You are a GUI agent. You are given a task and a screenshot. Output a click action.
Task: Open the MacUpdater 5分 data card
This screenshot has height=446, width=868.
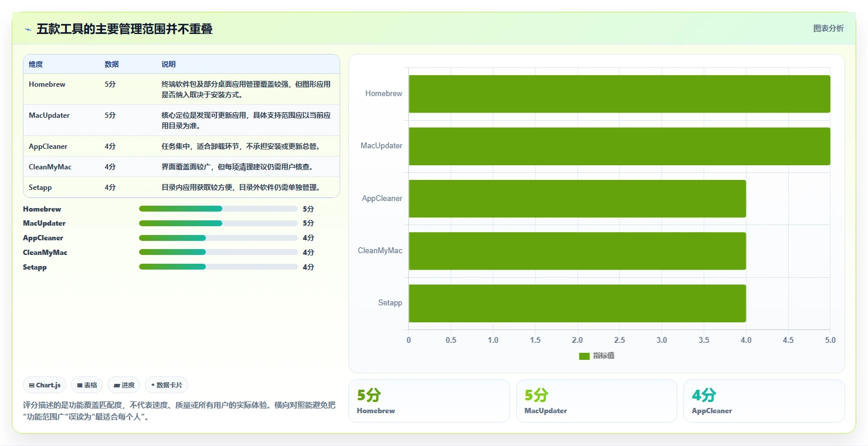click(x=596, y=401)
